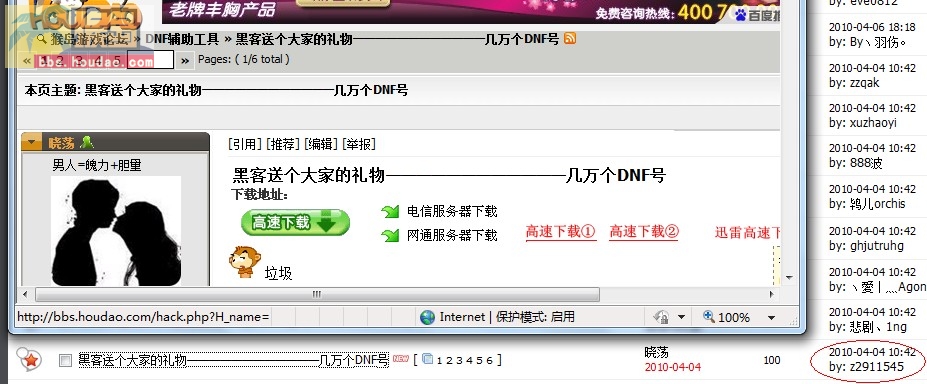Click the author 晓荡 in the background thread row
The width and height of the screenshot is (927, 384).
coord(656,353)
